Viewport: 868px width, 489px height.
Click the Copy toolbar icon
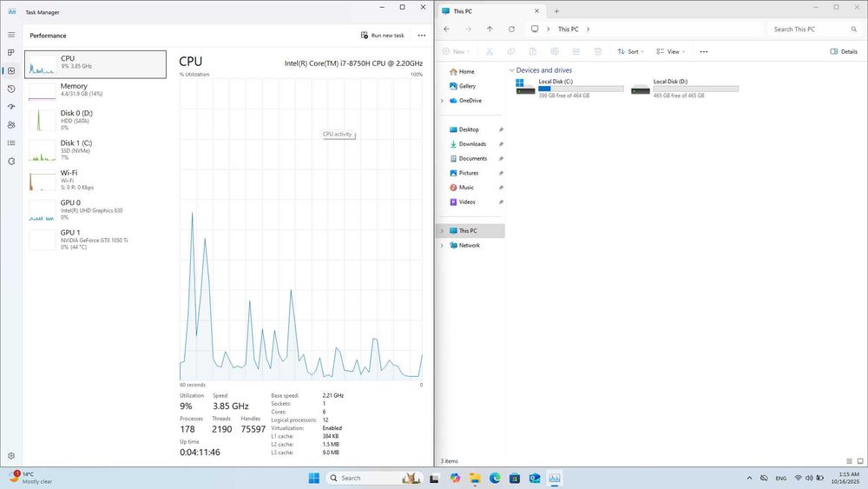[x=511, y=51]
